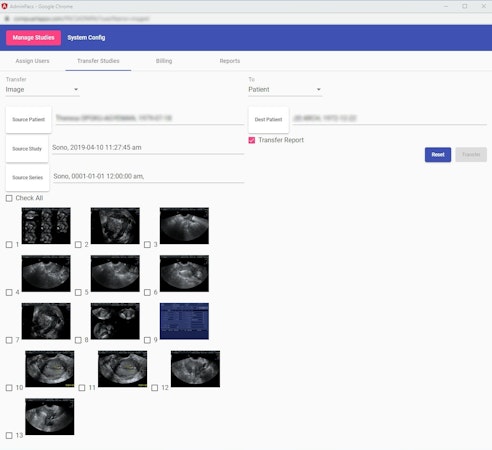Click the Source Series button
Screen dimensions: 492x450
(x=28, y=178)
